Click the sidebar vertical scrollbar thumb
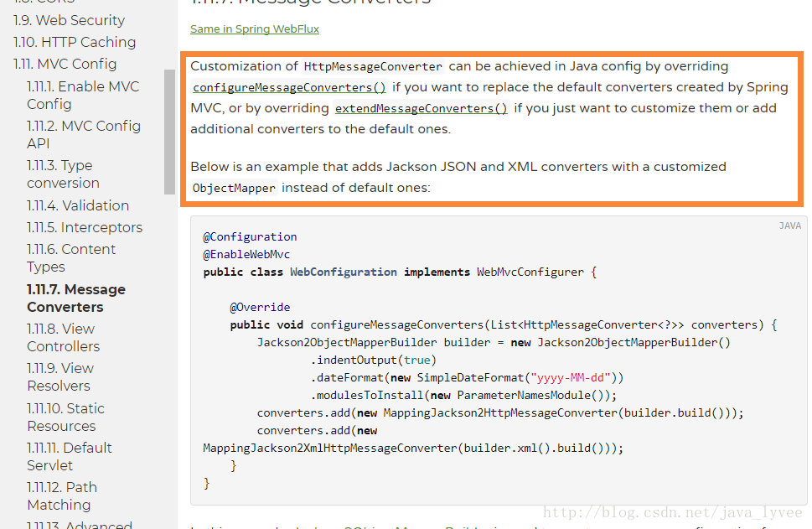The width and height of the screenshot is (812, 529). pyautogui.click(x=169, y=132)
